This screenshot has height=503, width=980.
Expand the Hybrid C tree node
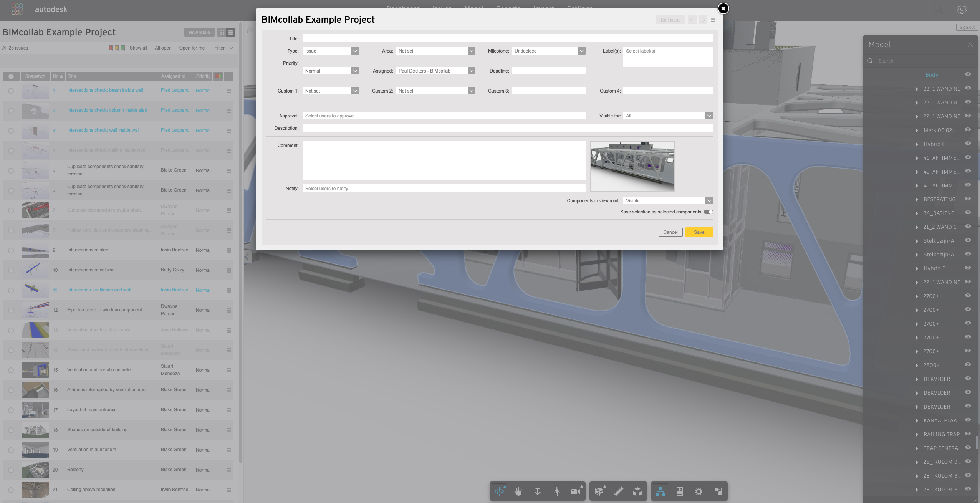(917, 144)
